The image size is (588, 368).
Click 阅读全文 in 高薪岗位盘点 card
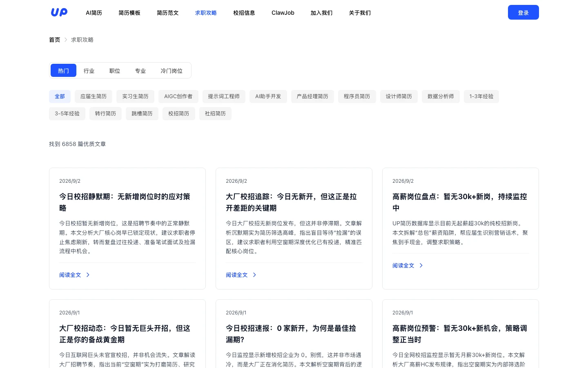pyautogui.click(x=403, y=265)
